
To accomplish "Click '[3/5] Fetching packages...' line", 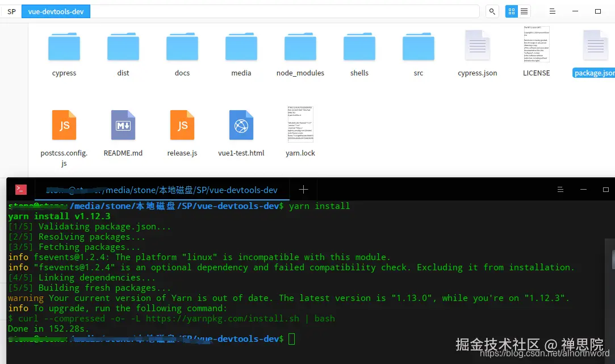I will tap(74, 247).
